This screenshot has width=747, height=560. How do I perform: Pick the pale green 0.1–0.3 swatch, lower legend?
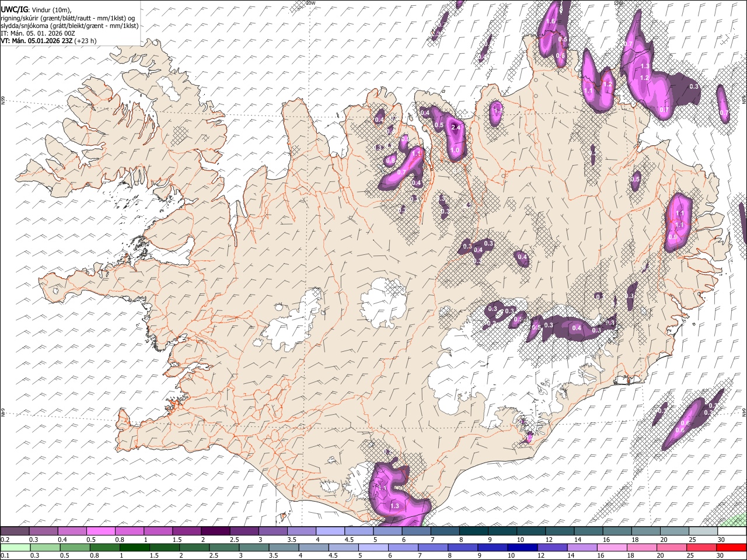[15, 547]
